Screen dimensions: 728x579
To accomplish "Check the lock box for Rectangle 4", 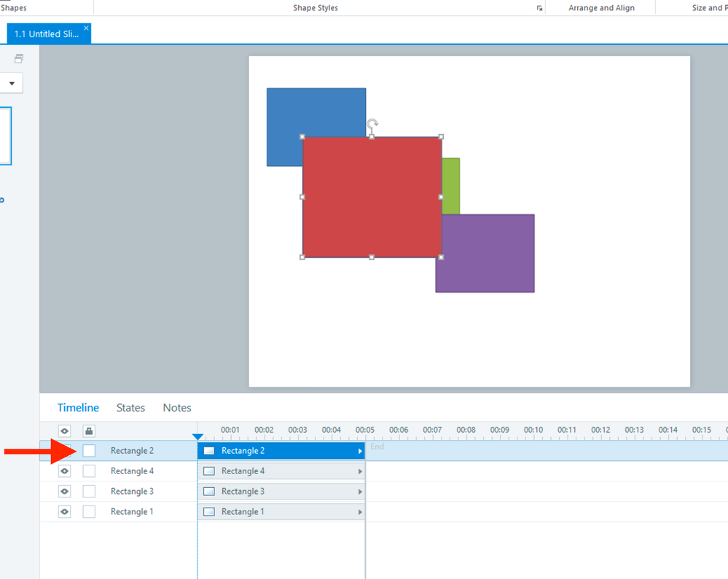I will point(89,471).
